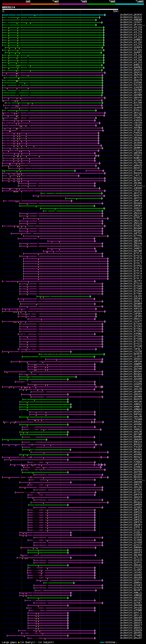Click the green ~80% identity legend bar
The width and height of the screenshot is (146, 644).
click(101, 4)
